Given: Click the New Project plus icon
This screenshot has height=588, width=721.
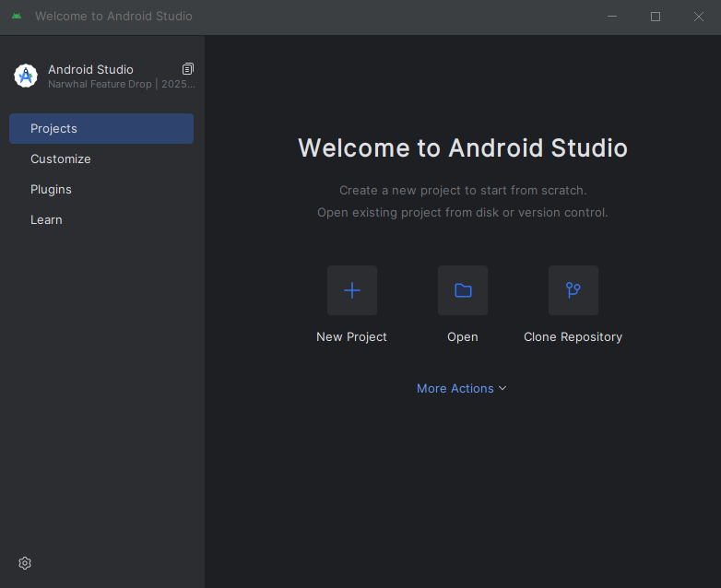Looking at the screenshot, I should pyautogui.click(x=352, y=290).
